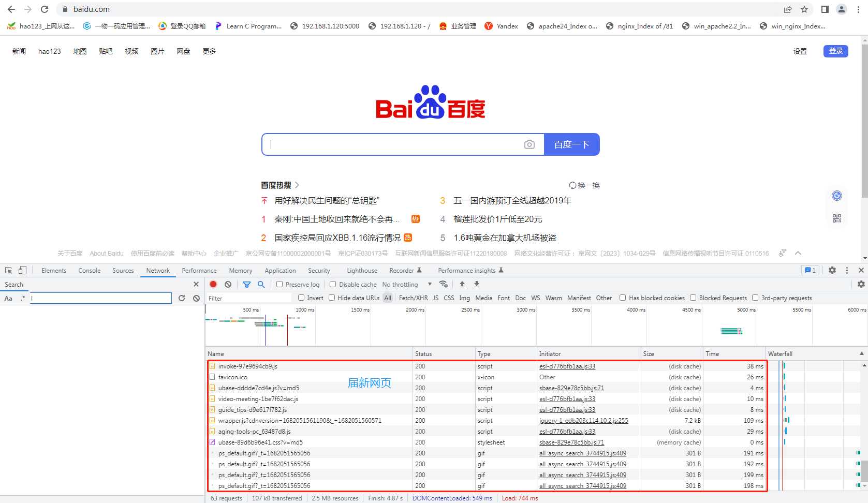Clear the network log

click(x=228, y=284)
